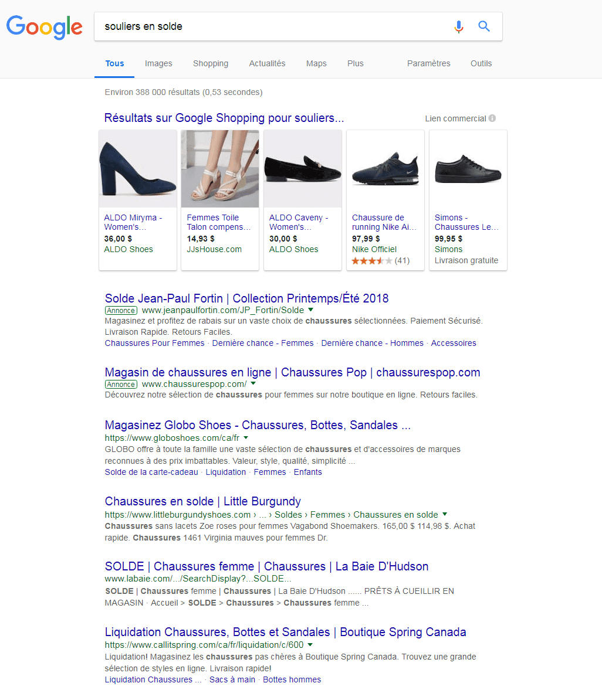Open Résultats sur Google Shopping heading link
The height and width of the screenshot is (700, 602).
tap(224, 118)
